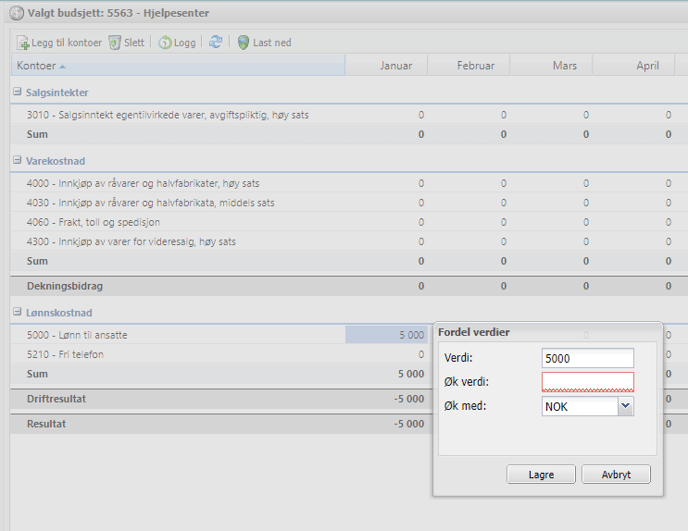The image size is (688, 531).
Task: Click the Slett trash icon
Action: 115,43
